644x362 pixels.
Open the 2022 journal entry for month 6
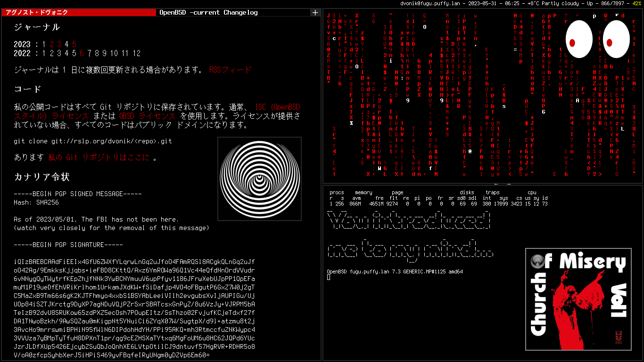[x=82, y=53]
